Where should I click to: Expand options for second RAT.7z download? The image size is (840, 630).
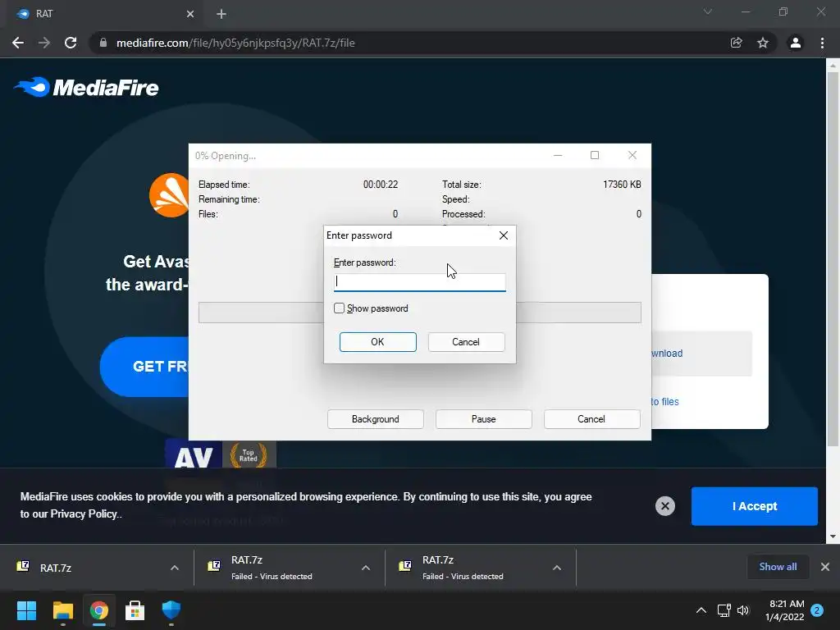point(366,568)
